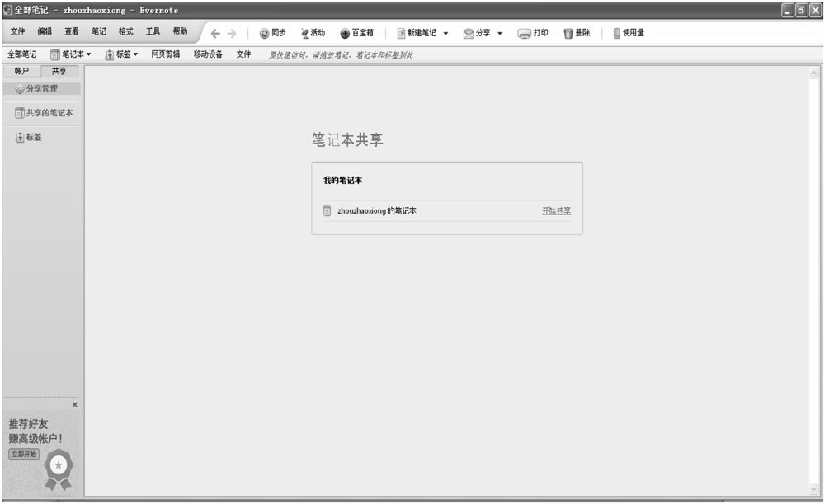Open the 格式 menu

[x=125, y=31]
